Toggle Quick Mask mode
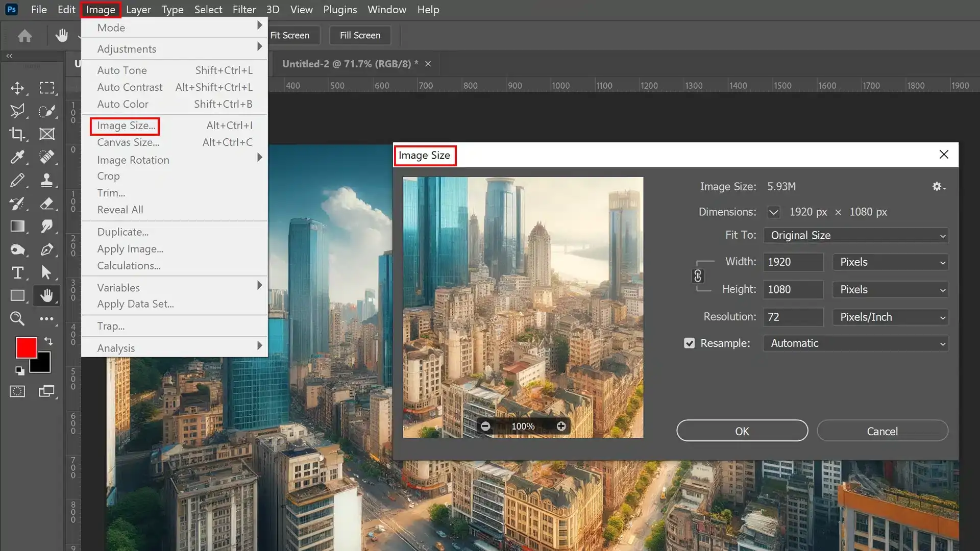This screenshot has width=980, height=551. [x=17, y=392]
